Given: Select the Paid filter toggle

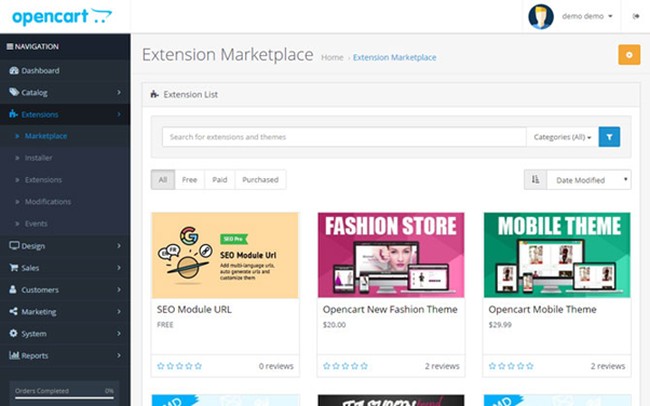Looking at the screenshot, I should (x=219, y=180).
